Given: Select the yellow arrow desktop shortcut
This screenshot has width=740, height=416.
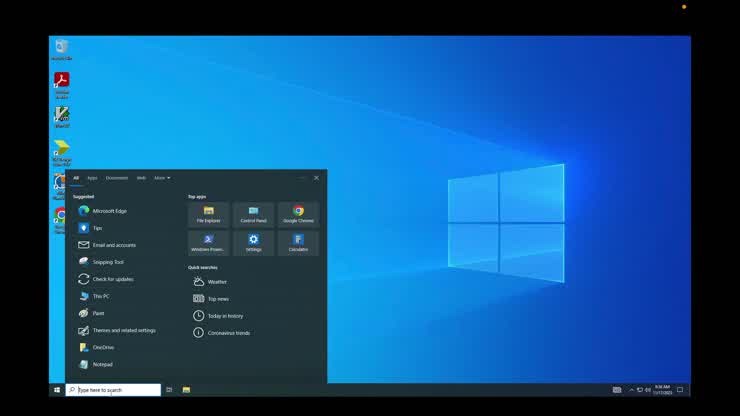Looking at the screenshot, I should pyautogui.click(x=62, y=153).
